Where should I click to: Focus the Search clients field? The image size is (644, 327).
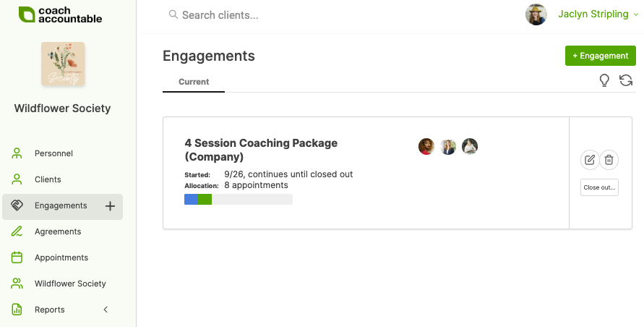[289, 14]
